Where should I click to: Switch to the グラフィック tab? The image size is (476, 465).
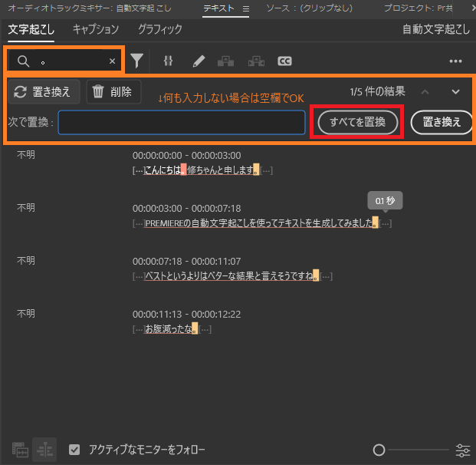pos(160,29)
